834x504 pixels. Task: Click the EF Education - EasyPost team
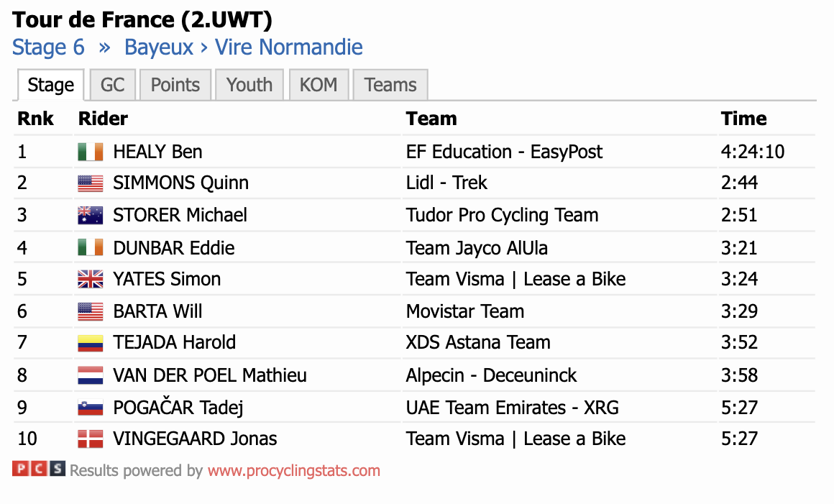point(504,152)
